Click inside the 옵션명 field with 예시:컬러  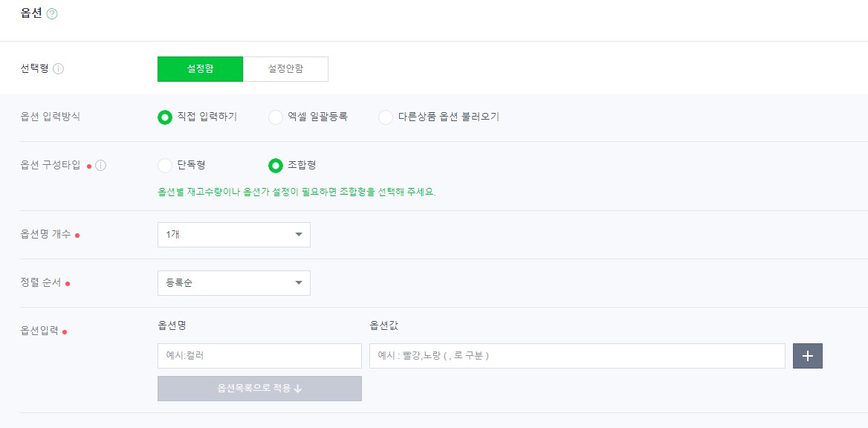tap(259, 355)
